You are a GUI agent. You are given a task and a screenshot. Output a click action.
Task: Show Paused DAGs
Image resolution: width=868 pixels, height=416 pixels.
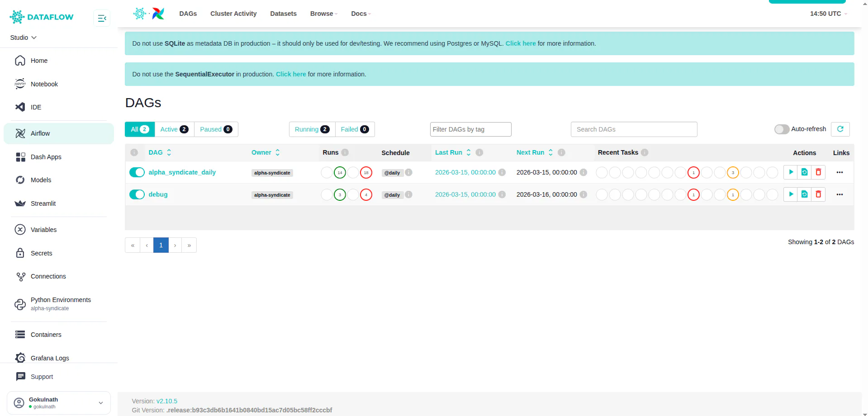[x=216, y=129]
